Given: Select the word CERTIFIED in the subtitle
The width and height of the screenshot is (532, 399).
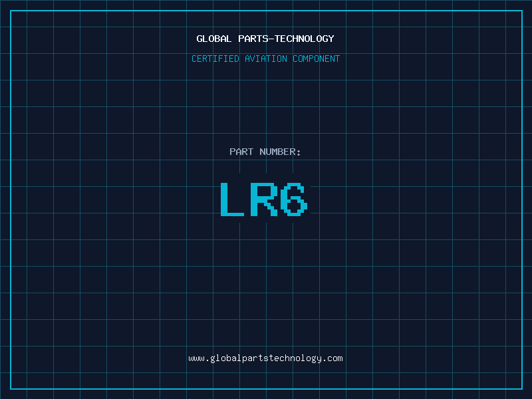Looking at the screenshot, I should point(215,59).
